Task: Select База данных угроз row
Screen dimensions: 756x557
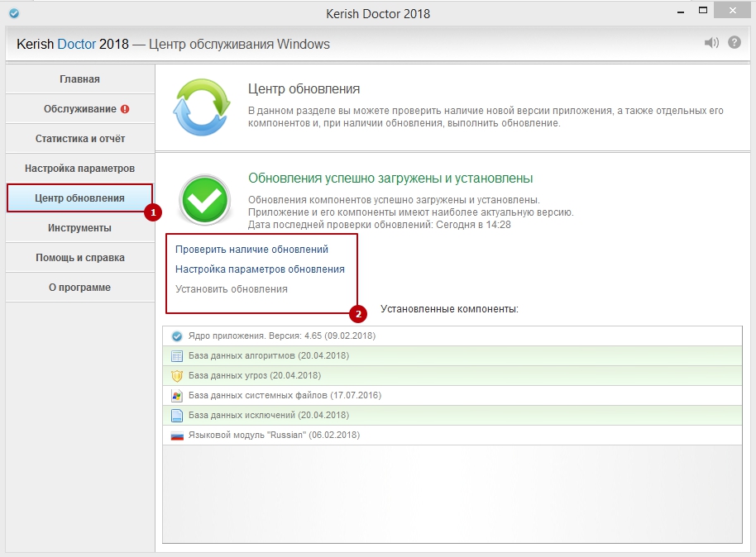Action: click(452, 375)
